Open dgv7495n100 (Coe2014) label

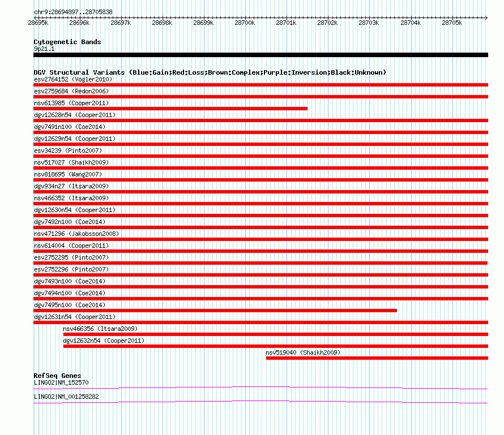pyautogui.click(x=70, y=305)
